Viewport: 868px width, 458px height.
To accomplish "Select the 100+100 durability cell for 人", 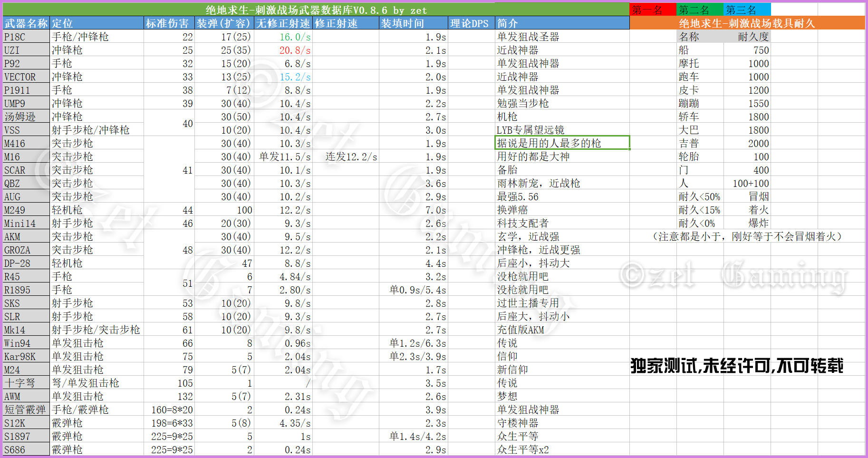I will (747, 183).
